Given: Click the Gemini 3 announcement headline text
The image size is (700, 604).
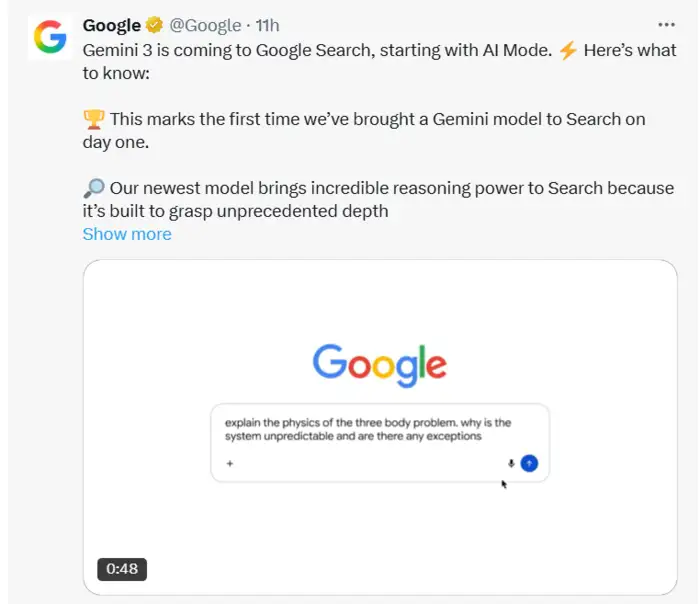Looking at the screenshot, I should [315, 50].
